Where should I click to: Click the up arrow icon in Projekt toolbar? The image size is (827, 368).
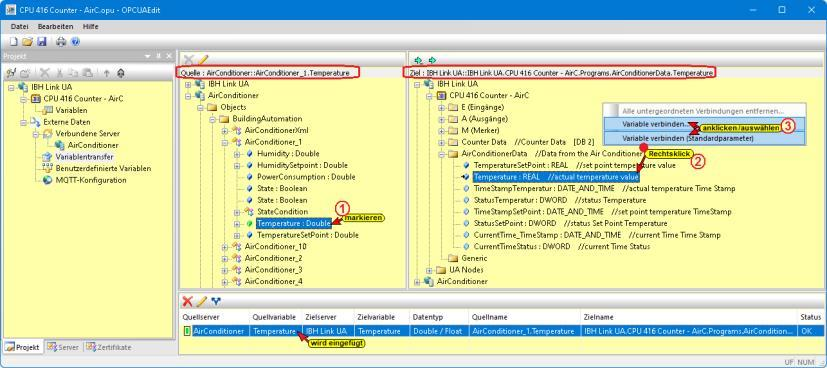(106, 73)
